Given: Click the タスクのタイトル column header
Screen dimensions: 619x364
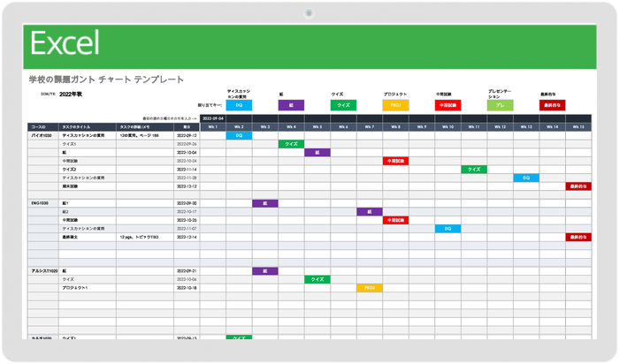Looking at the screenshot, I should (88, 127).
